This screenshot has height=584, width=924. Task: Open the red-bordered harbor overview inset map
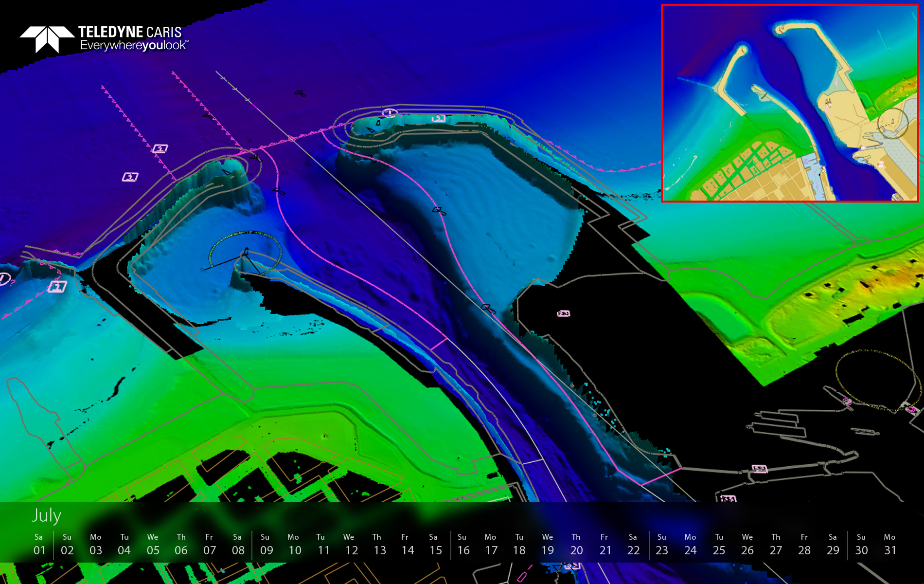click(x=790, y=103)
